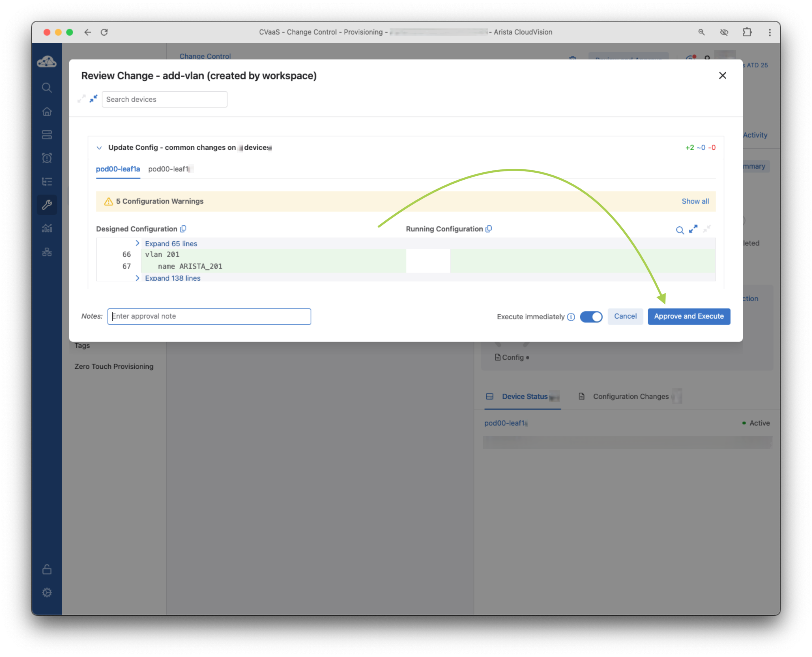
Task: Click the browser reload icon
Action: pyautogui.click(x=104, y=32)
